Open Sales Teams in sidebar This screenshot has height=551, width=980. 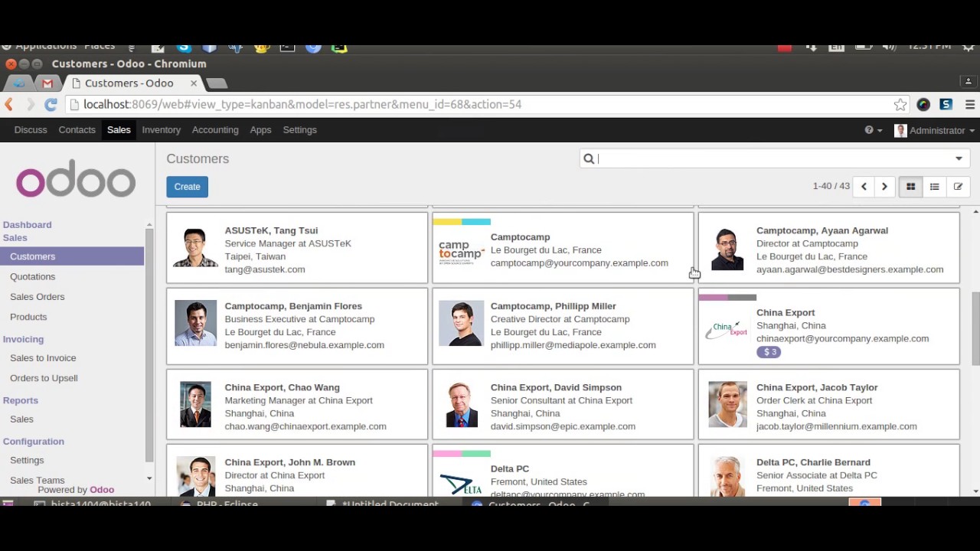pos(38,481)
